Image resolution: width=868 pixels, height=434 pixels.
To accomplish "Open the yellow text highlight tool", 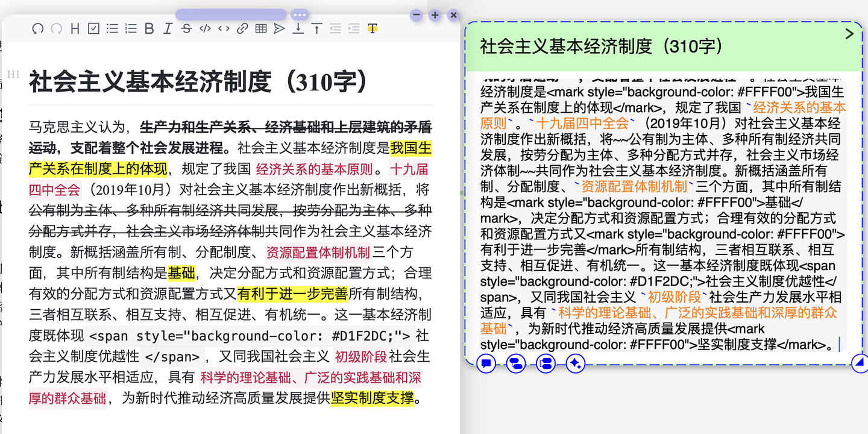I will [373, 28].
